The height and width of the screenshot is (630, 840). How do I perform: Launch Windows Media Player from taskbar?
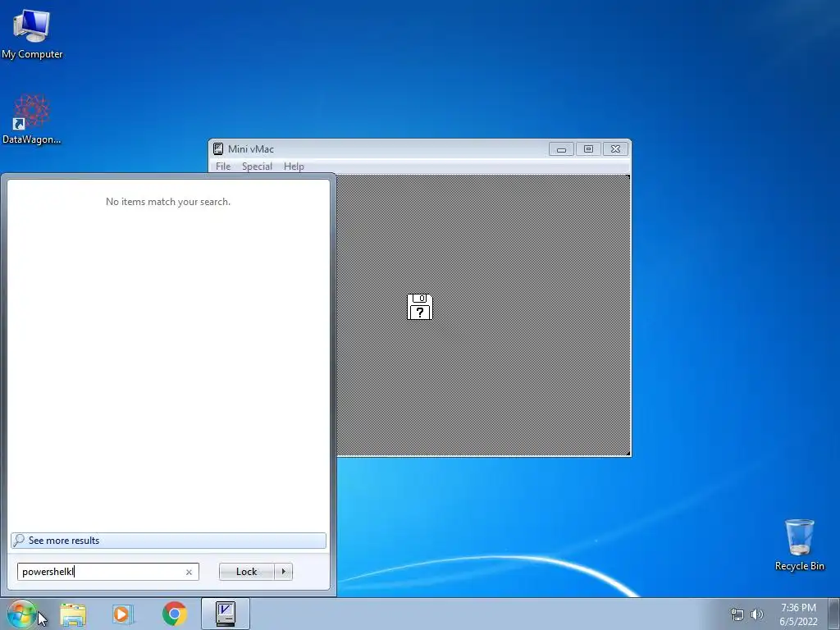[x=123, y=614]
